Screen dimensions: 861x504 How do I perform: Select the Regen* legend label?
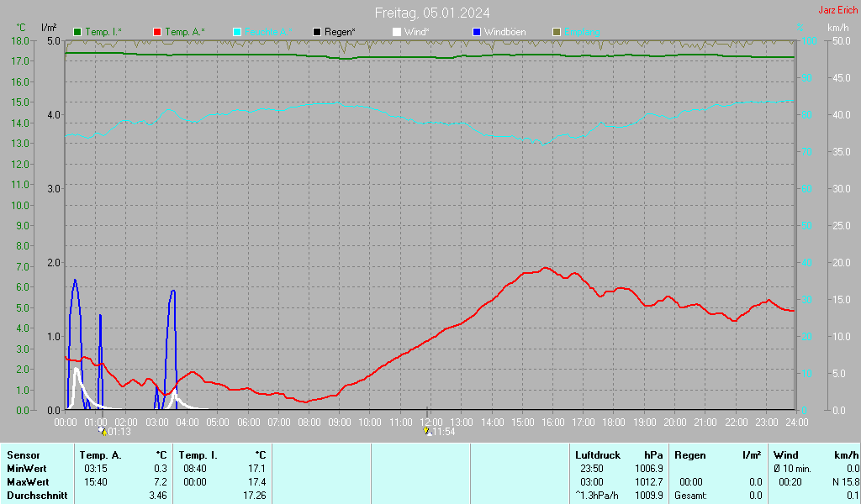click(x=340, y=32)
